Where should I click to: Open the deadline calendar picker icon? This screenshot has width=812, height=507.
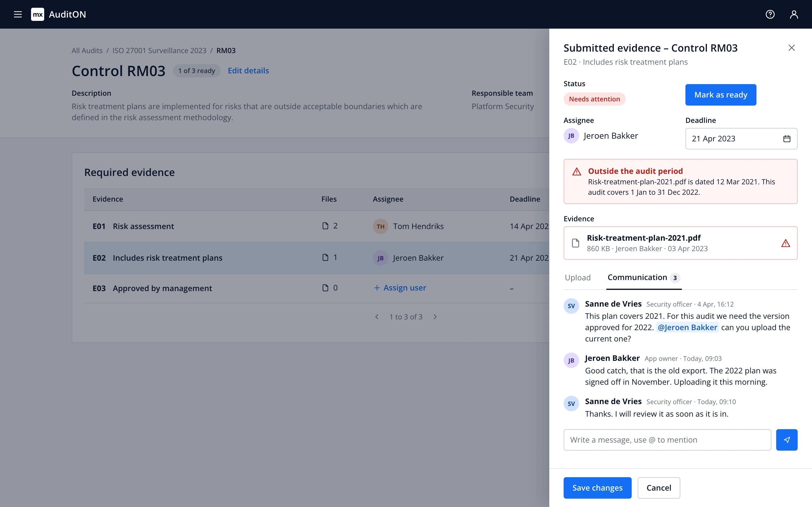[787, 139]
